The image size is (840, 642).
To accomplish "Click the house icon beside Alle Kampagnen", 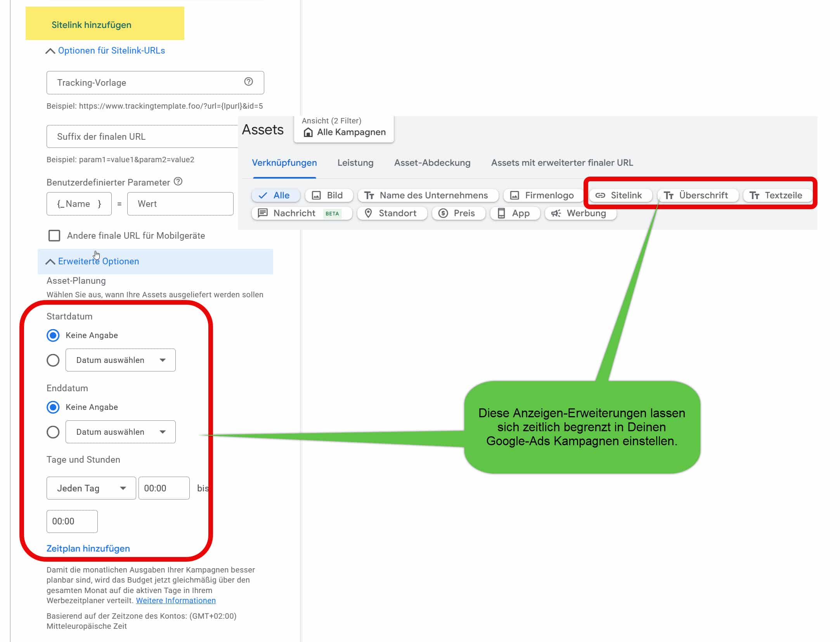I will click(308, 132).
